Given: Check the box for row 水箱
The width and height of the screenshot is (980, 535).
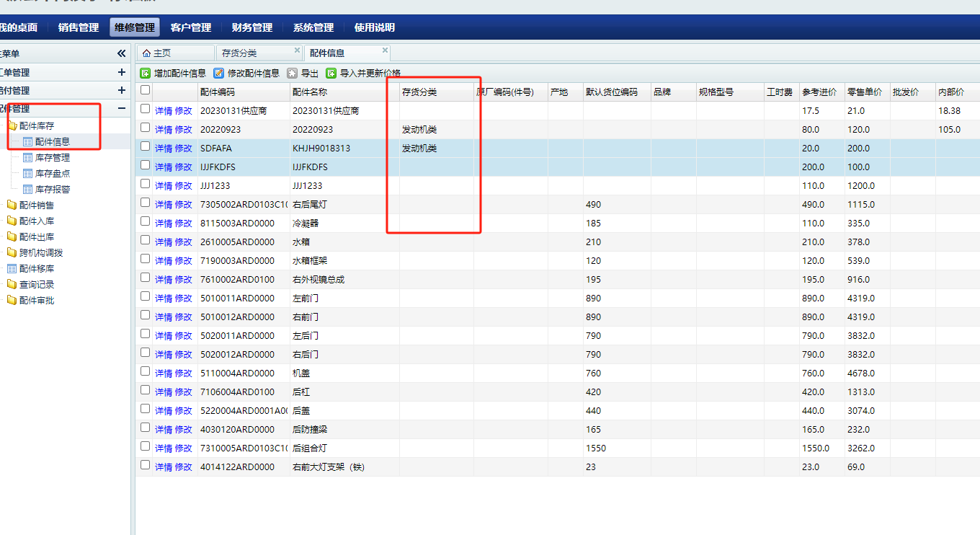Looking at the screenshot, I should (146, 240).
